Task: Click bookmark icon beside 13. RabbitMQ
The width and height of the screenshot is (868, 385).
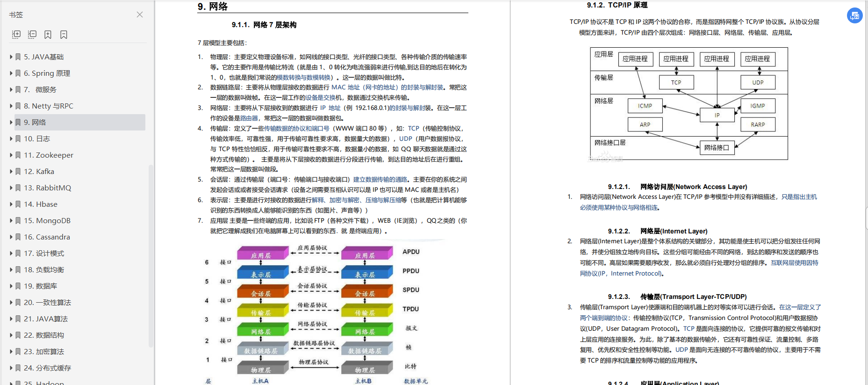Action: pyautogui.click(x=18, y=188)
